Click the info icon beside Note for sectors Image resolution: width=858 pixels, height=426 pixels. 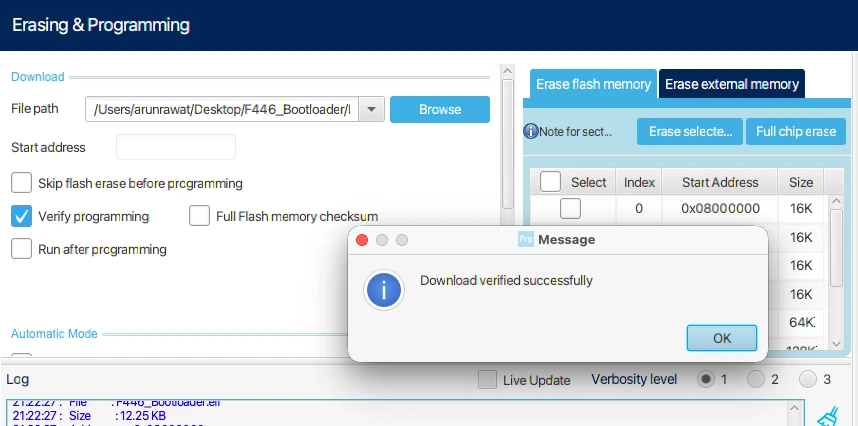(x=531, y=131)
